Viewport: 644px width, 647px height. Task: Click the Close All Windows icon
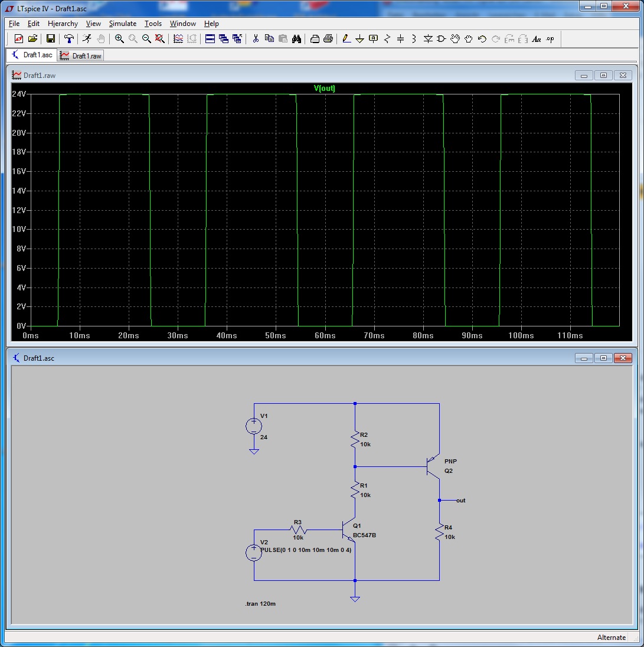(237, 39)
